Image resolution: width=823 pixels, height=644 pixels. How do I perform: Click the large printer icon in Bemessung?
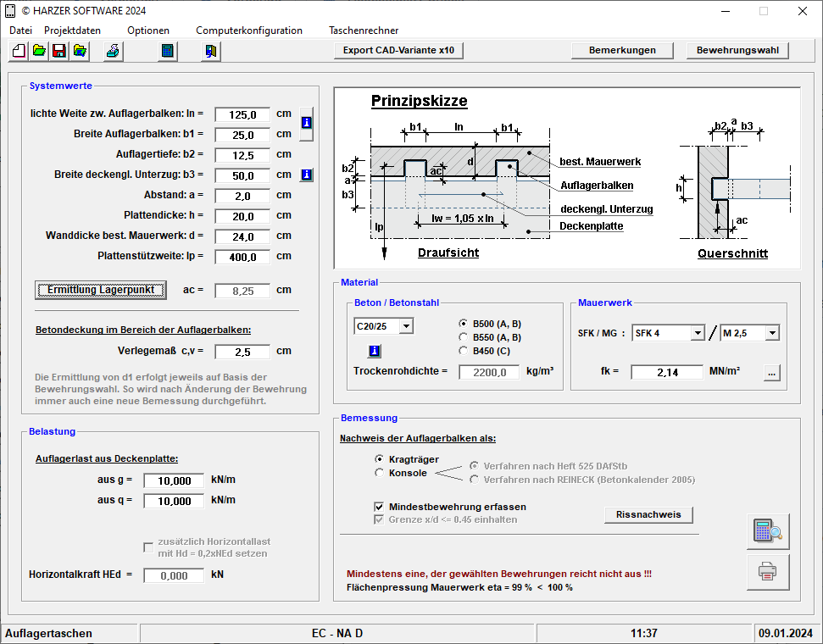(x=768, y=572)
